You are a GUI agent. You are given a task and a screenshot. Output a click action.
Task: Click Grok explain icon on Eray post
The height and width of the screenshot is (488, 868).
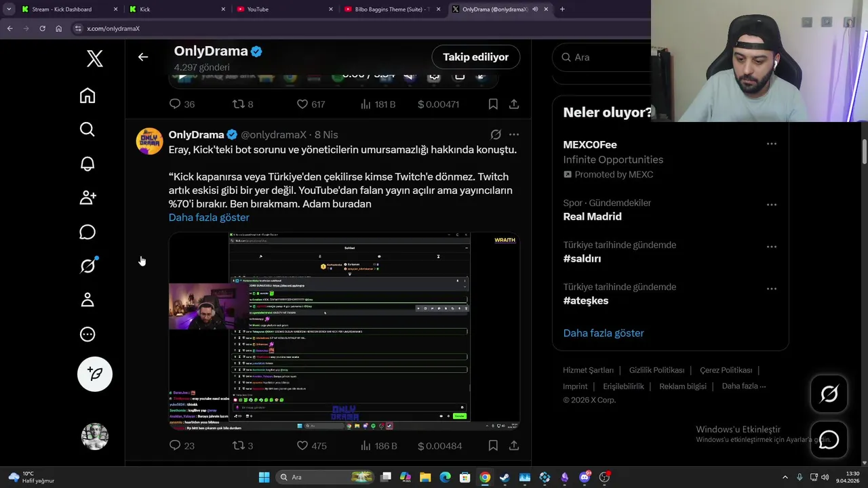coord(496,135)
